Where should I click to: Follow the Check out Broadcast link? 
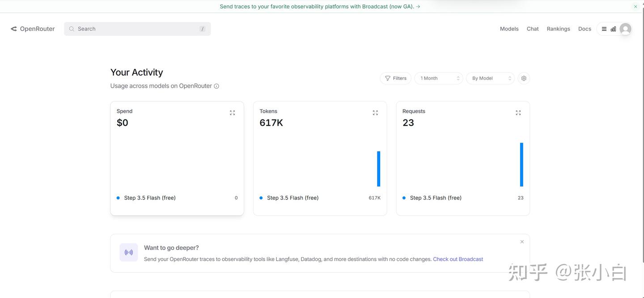click(458, 259)
